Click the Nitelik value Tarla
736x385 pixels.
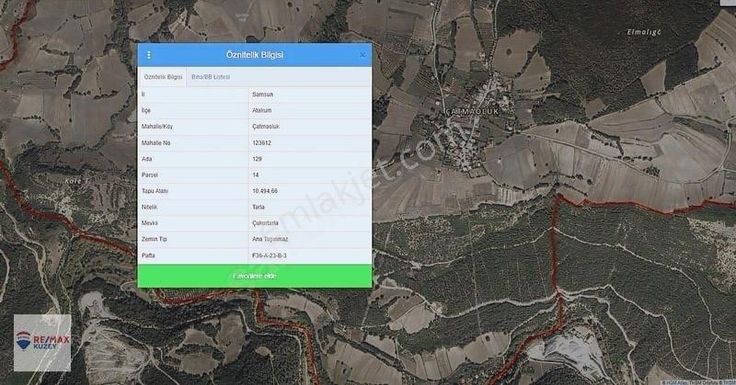point(258,207)
